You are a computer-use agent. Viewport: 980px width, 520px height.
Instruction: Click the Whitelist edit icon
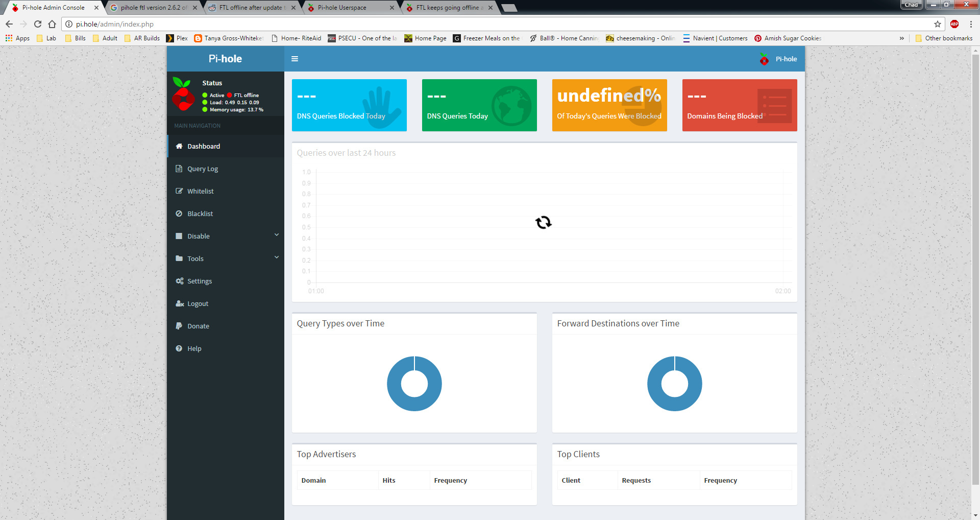tap(179, 191)
